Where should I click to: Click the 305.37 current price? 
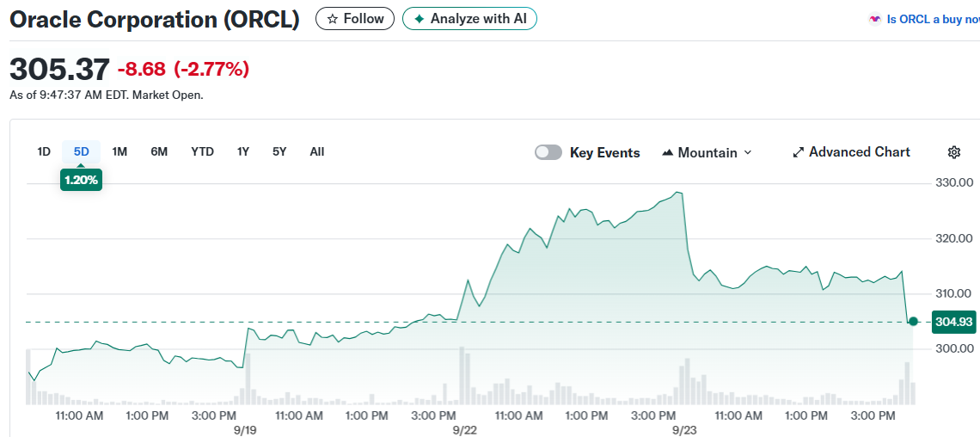(59, 69)
